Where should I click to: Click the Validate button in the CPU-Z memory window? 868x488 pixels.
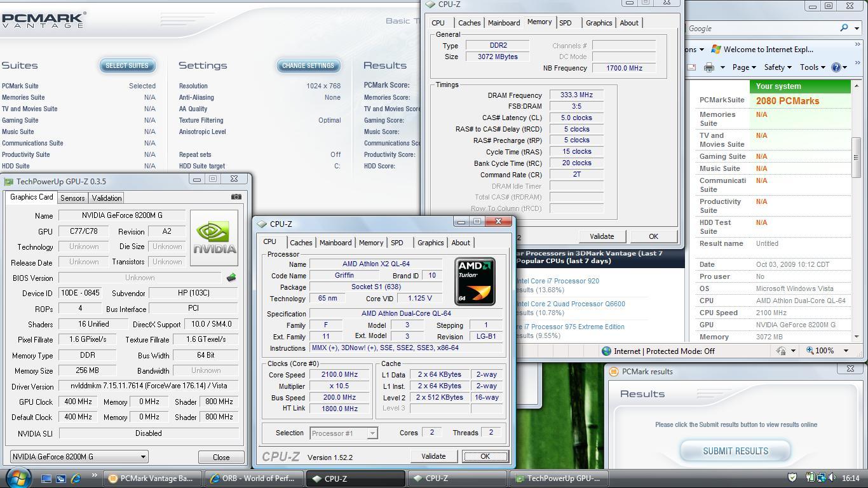click(x=602, y=236)
